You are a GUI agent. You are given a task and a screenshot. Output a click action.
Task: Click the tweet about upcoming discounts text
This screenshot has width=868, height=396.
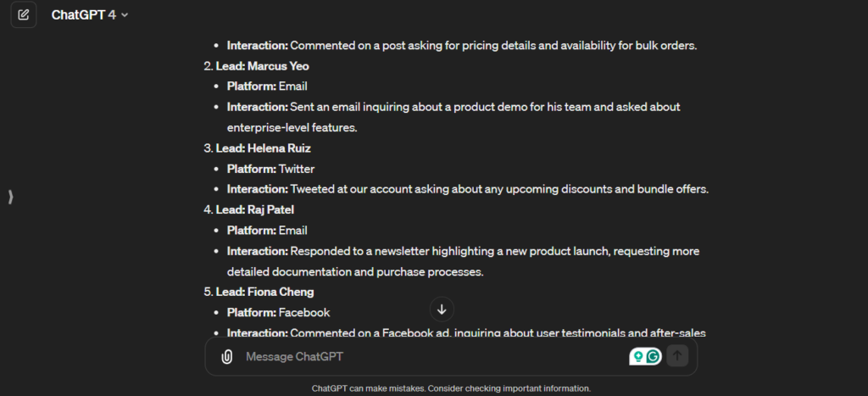pos(499,189)
